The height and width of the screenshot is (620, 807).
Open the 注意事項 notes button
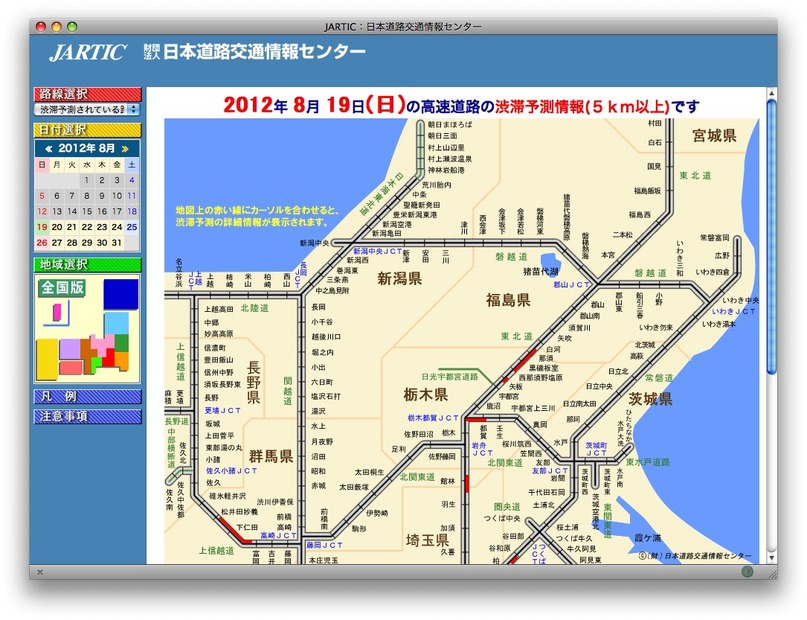(x=87, y=416)
